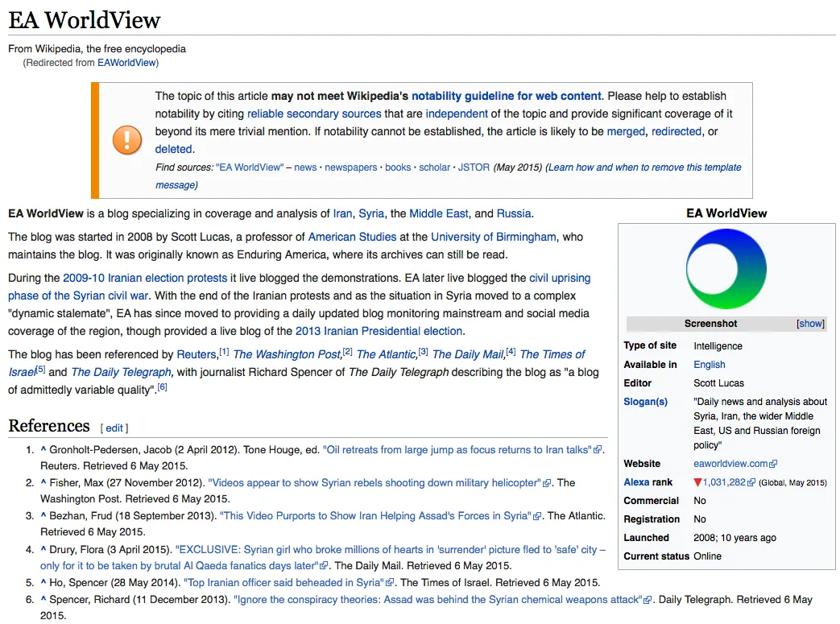Open American Studies link
The height and width of the screenshot is (624, 840).
(x=352, y=237)
